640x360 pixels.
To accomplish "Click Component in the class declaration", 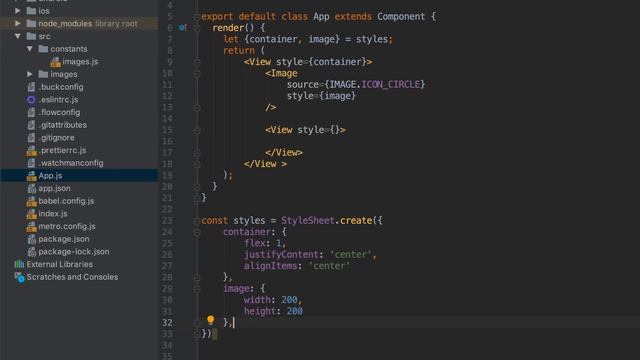I will (x=401, y=17).
